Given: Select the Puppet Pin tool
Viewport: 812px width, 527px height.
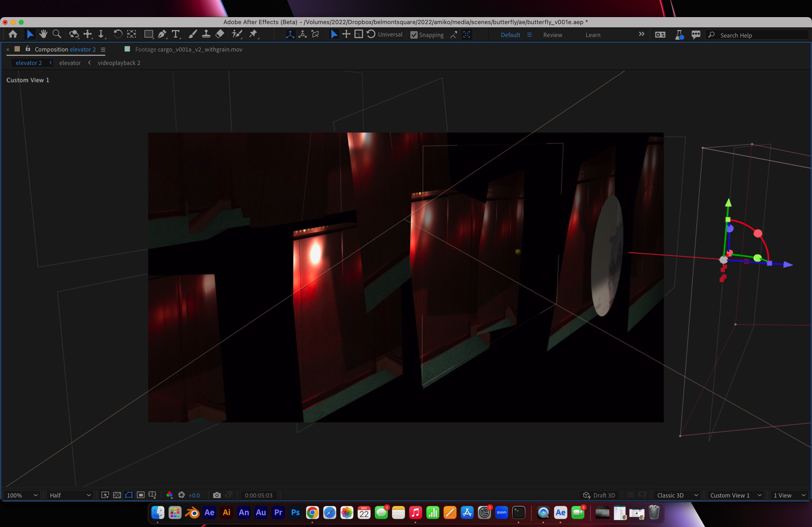Looking at the screenshot, I should click(x=253, y=34).
